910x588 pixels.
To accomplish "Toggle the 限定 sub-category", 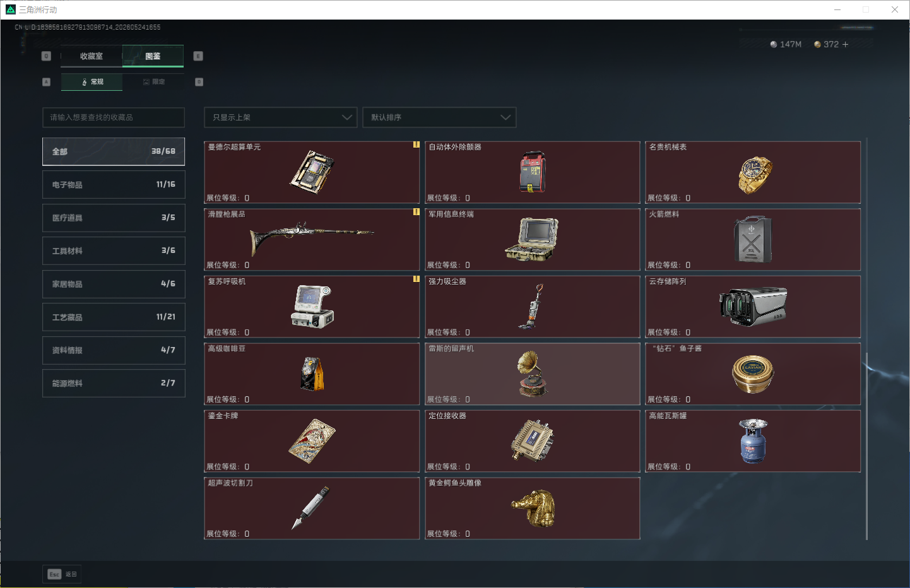I will point(154,82).
